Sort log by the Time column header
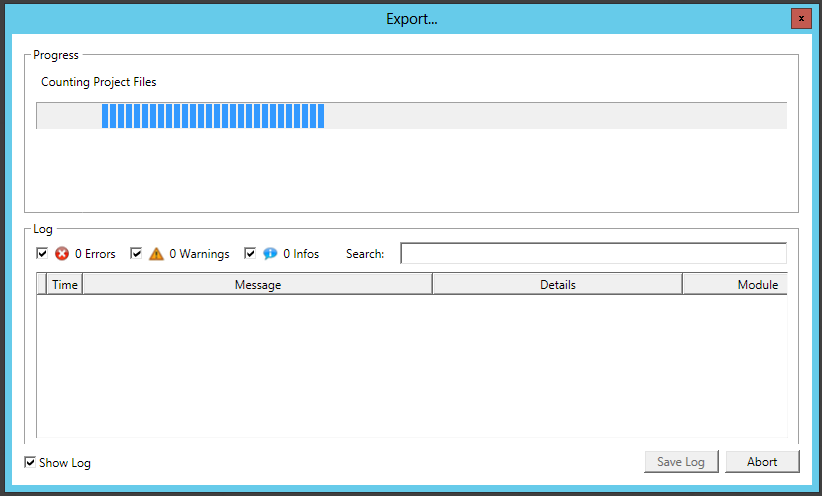Image resolution: width=822 pixels, height=496 pixels. (x=65, y=285)
